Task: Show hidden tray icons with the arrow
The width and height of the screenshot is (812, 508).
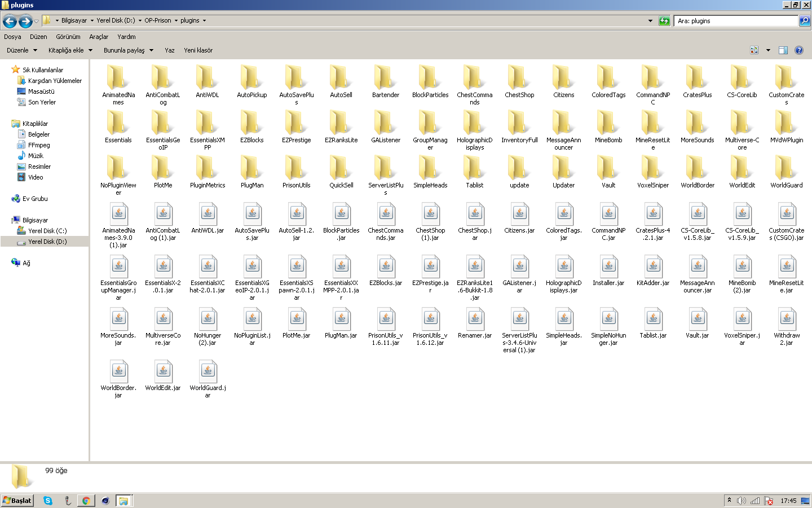Action: 729,501
